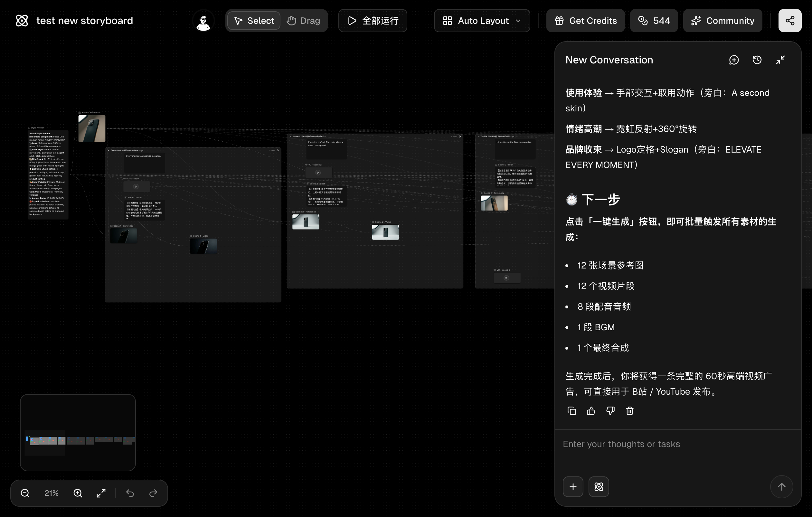Collapse the conversation panel

(780, 60)
